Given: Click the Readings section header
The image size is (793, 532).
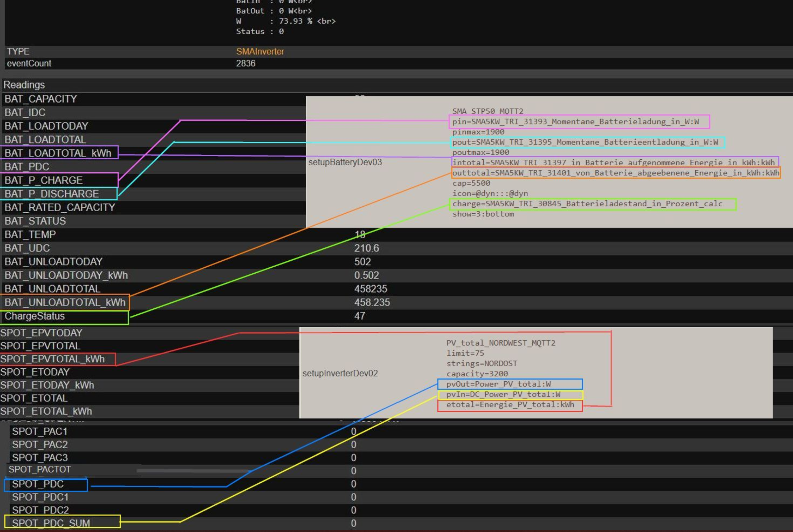Looking at the screenshot, I should click(x=24, y=85).
